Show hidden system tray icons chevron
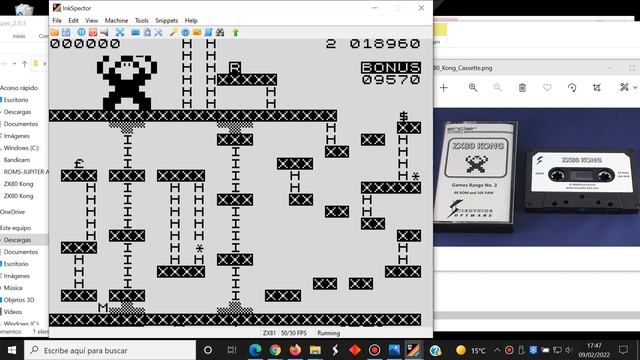Viewport: 640px width, 360px height. click(497, 350)
